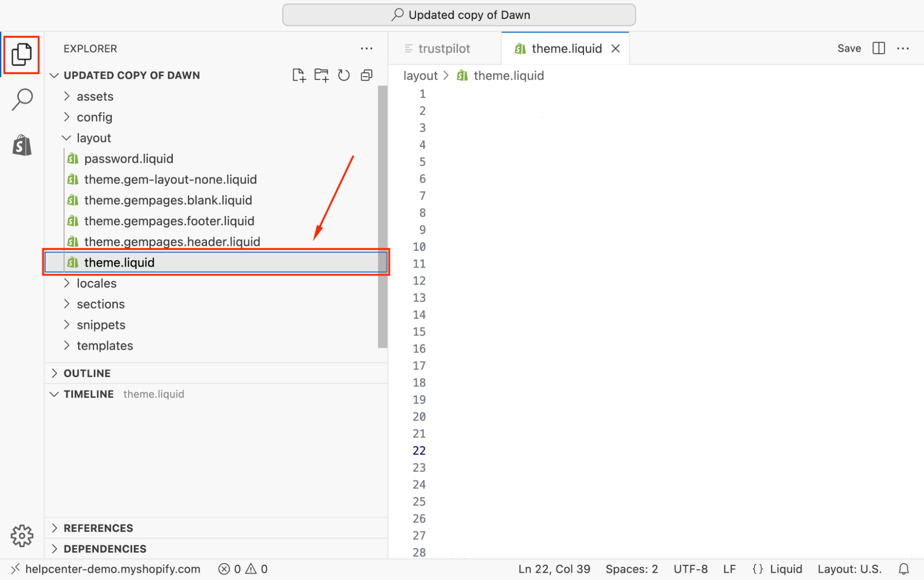Open the Manage gear settings icon

pos(22,536)
